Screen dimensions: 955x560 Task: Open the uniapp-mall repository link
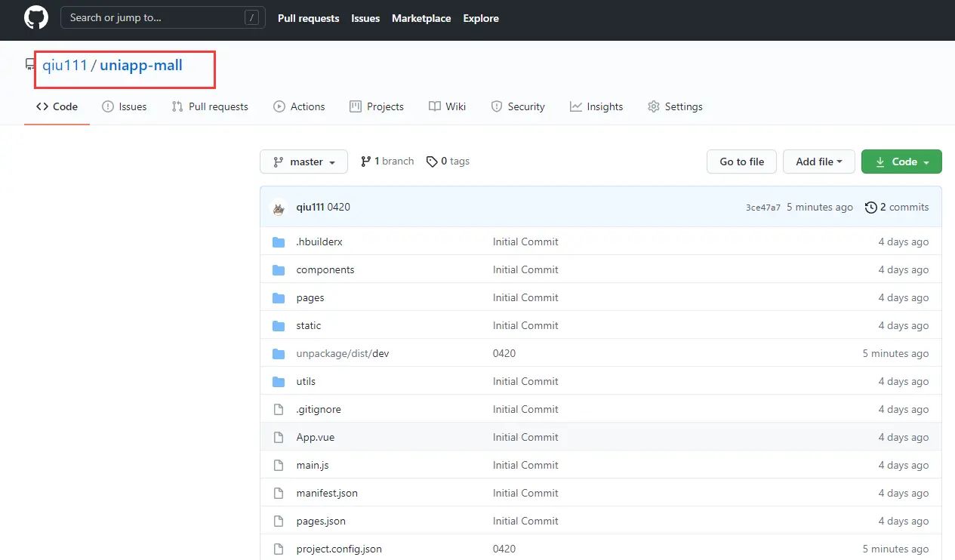click(141, 65)
